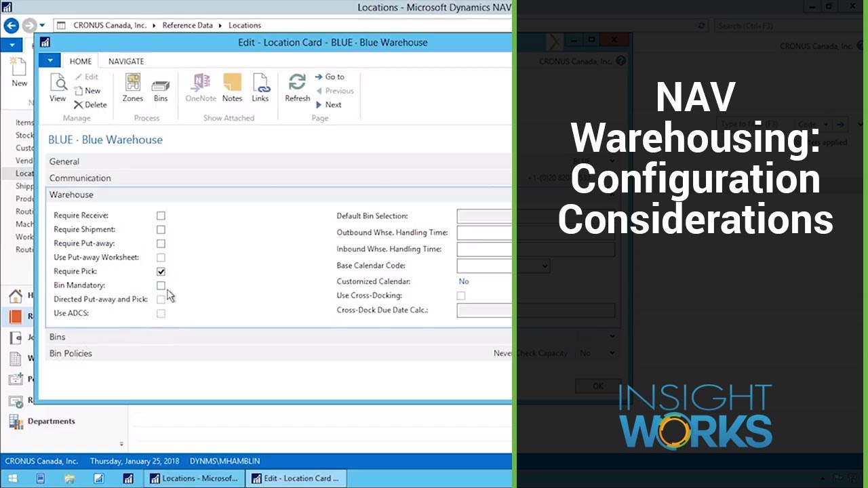This screenshot has width=868, height=488.
Task: Open Notes attached to the card
Action: pyautogui.click(x=232, y=88)
